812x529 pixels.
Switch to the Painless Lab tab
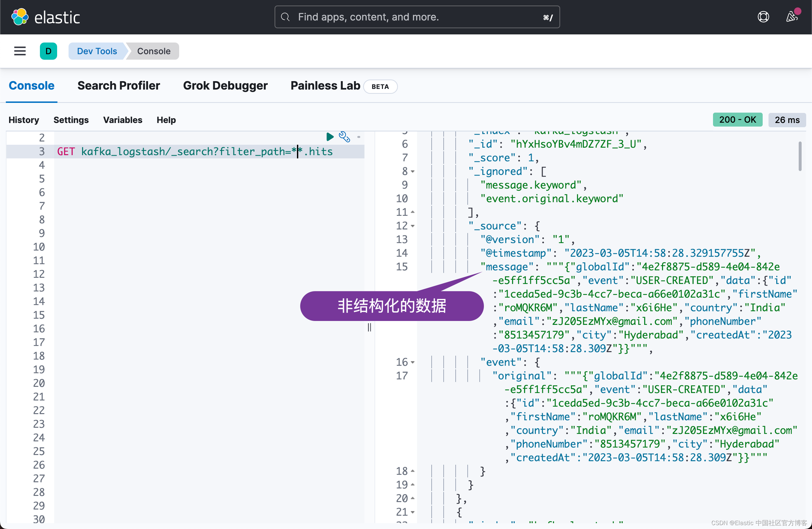325,86
